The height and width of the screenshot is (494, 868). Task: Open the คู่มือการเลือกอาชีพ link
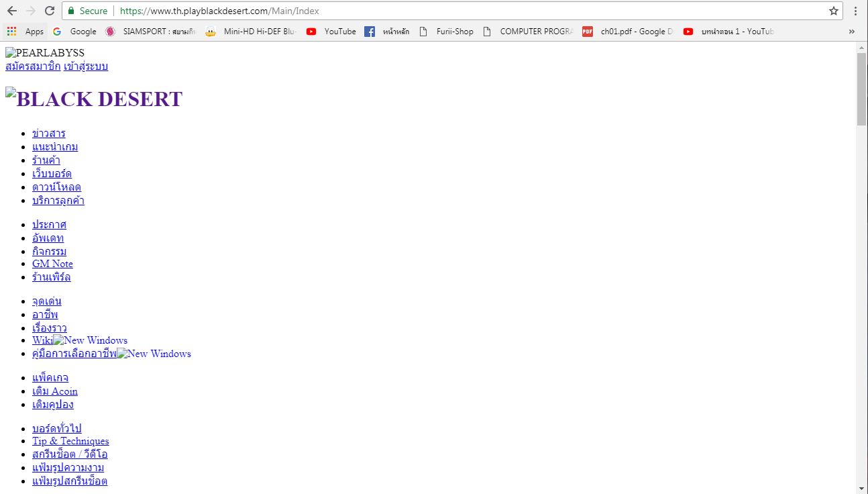point(74,353)
